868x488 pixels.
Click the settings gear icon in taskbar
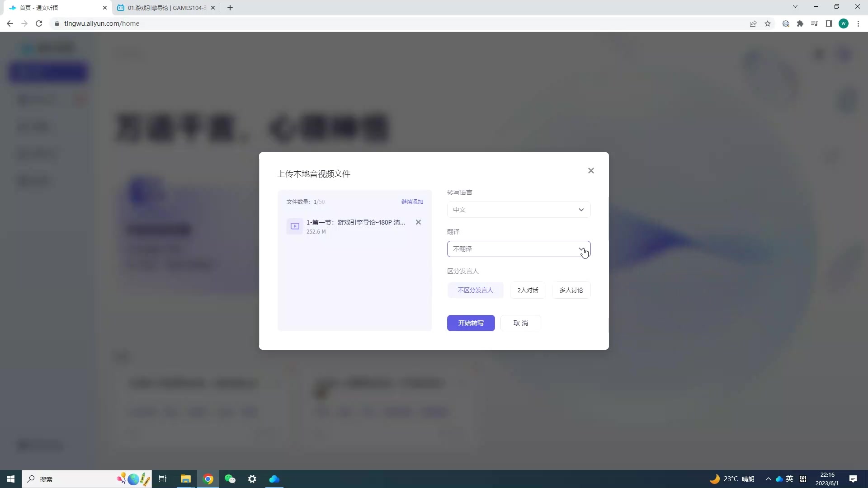tap(253, 479)
